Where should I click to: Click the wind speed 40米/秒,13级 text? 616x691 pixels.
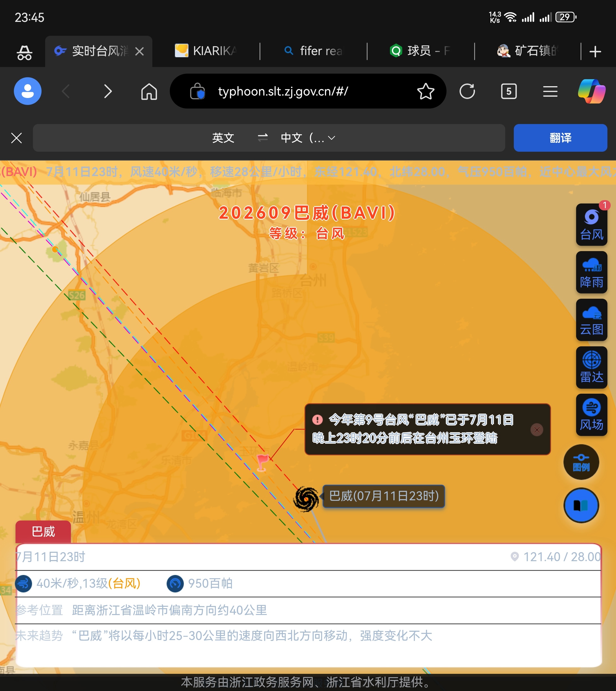pos(88,583)
